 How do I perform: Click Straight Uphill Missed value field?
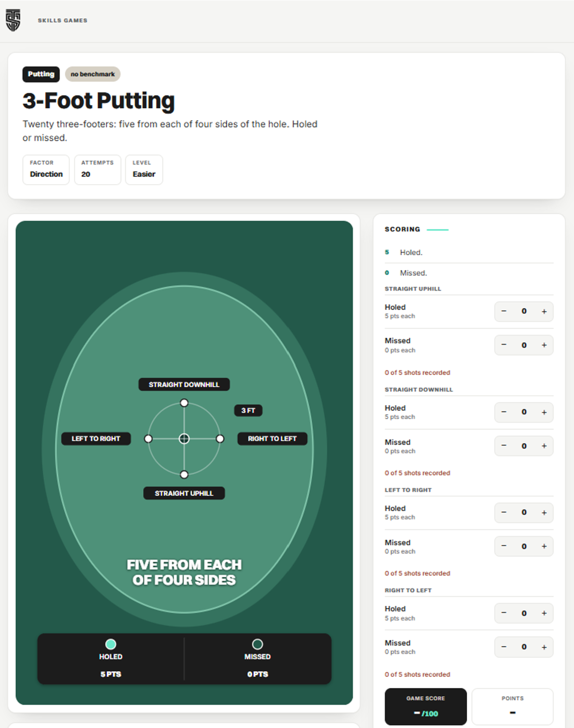click(524, 345)
